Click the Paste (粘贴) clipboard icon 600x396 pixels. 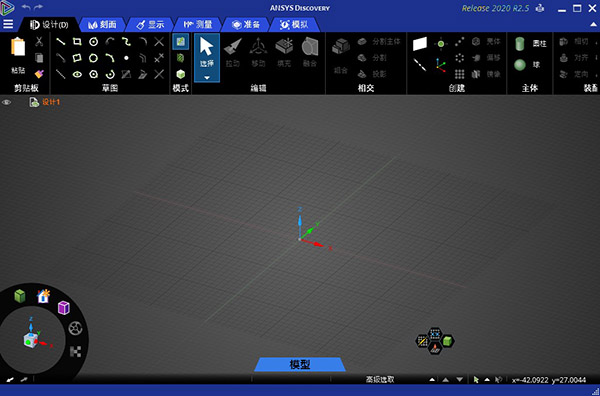coord(18,47)
